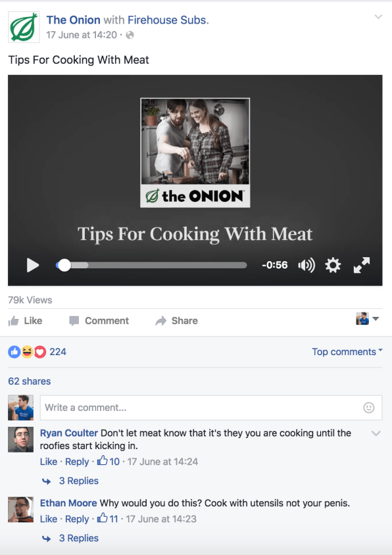The height and width of the screenshot is (555, 392).
Task: Click The Onion logo profile picture
Action: [24, 27]
